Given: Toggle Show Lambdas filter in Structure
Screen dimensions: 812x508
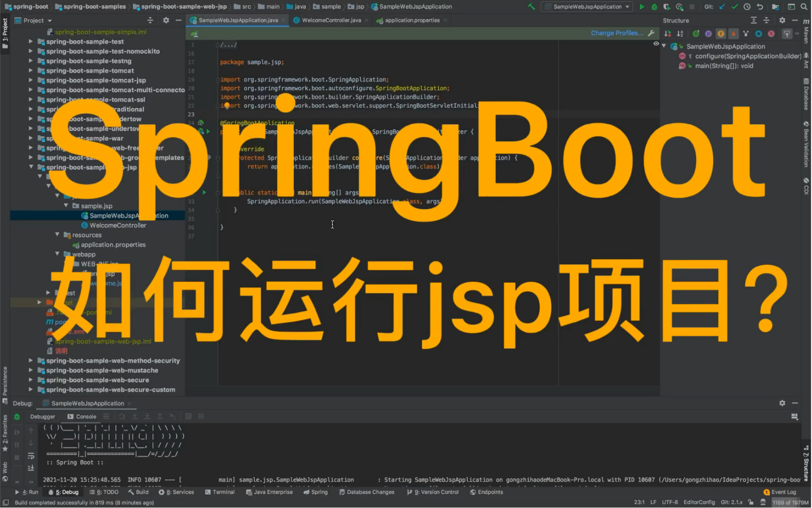Looking at the screenshot, I should 771,33.
